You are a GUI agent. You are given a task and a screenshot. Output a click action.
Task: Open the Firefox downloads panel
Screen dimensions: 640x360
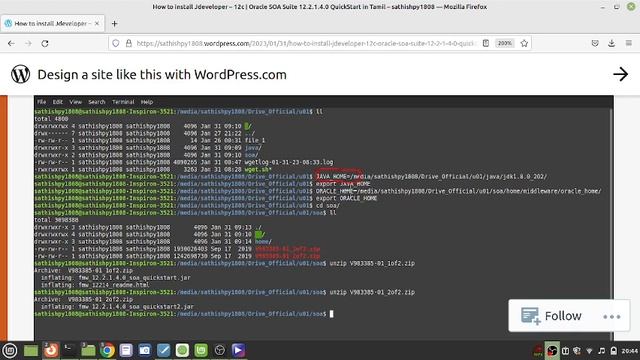click(x=611, y=43)
